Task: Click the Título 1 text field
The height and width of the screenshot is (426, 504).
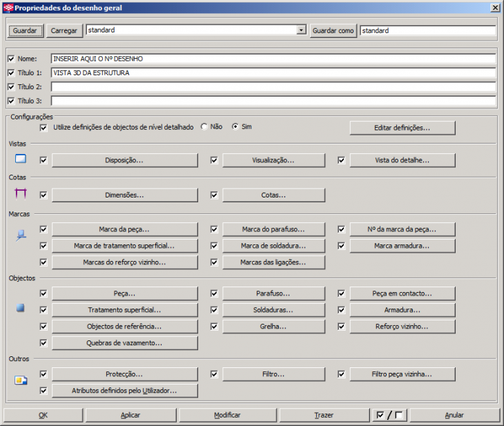Action: (x=273, y=73)
